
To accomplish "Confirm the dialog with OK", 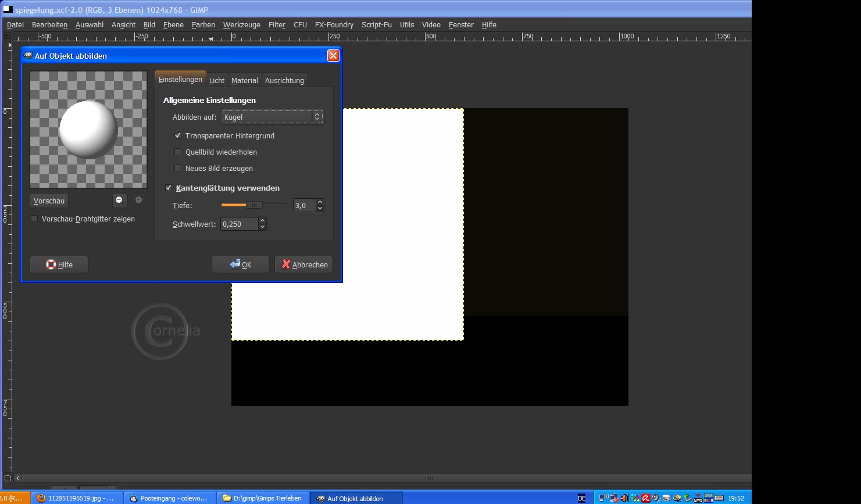I will point(240,264).
